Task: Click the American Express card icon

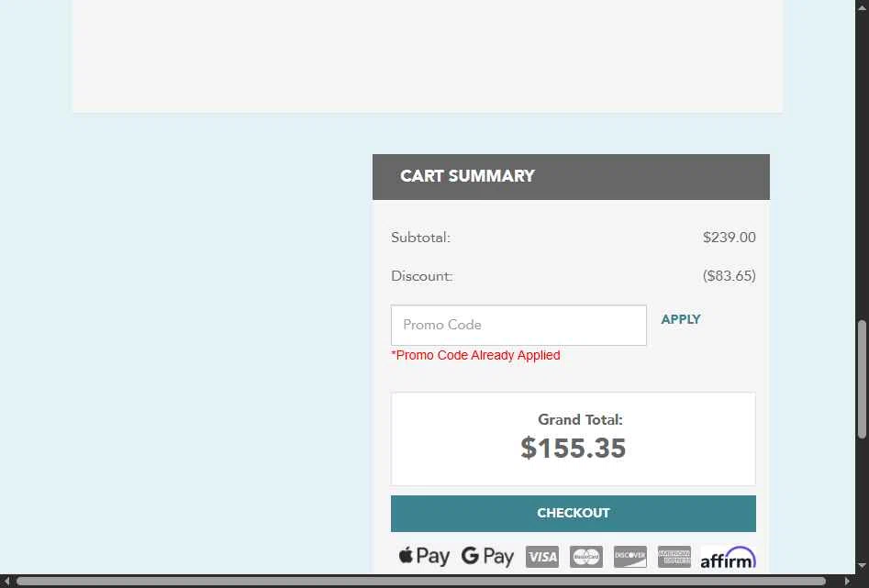Action: [x=674, y=557]
